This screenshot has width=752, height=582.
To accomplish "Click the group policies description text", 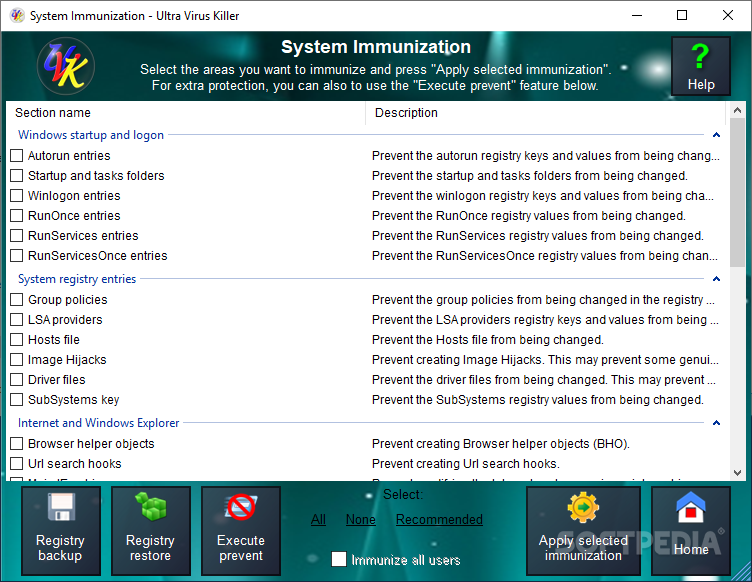I will point(543,300).
